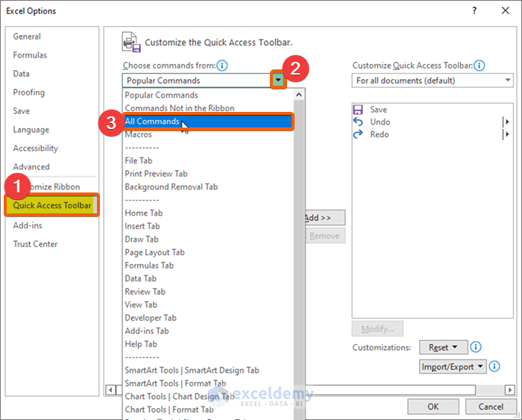Select Draw Tab in the list
Image resolution: width=522 pixels, height=420 pixels.
pyautogui.click(x=208, y=239)
